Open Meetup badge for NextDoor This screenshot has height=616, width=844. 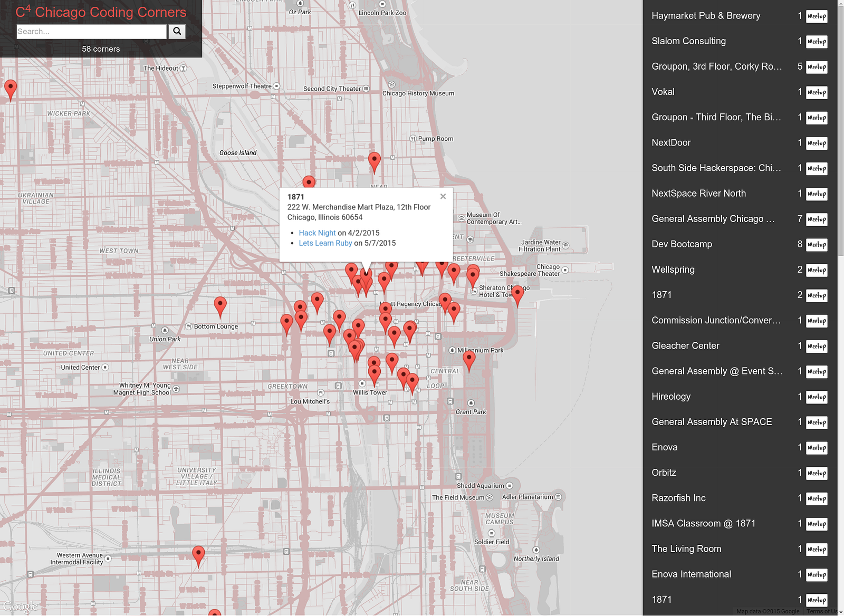(x=817, y=143)
